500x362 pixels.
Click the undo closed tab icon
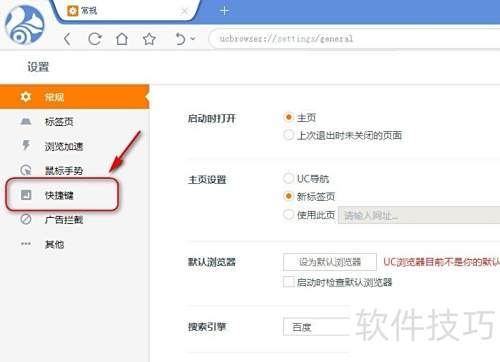[180, 39]
